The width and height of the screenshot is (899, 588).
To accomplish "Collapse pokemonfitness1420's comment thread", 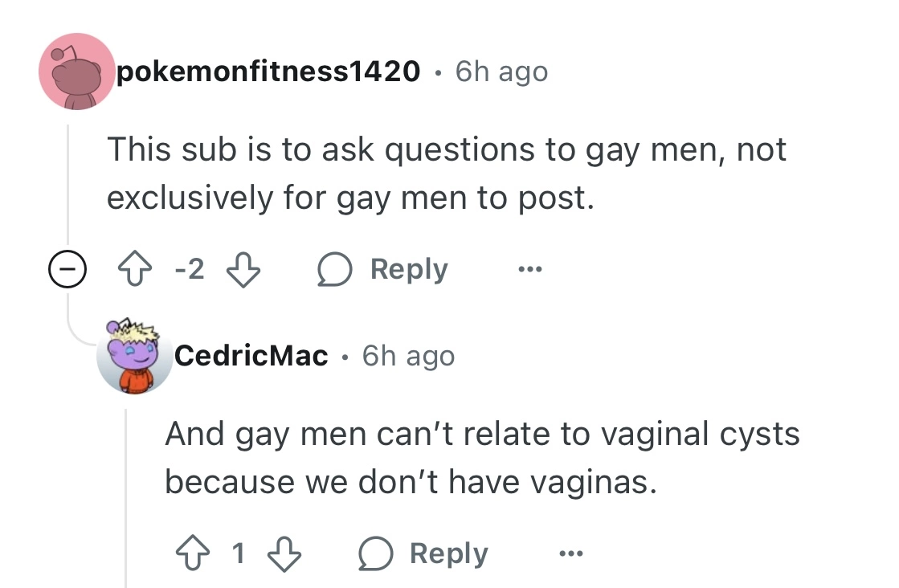I will pyautogui.click(x=67, y=269).
